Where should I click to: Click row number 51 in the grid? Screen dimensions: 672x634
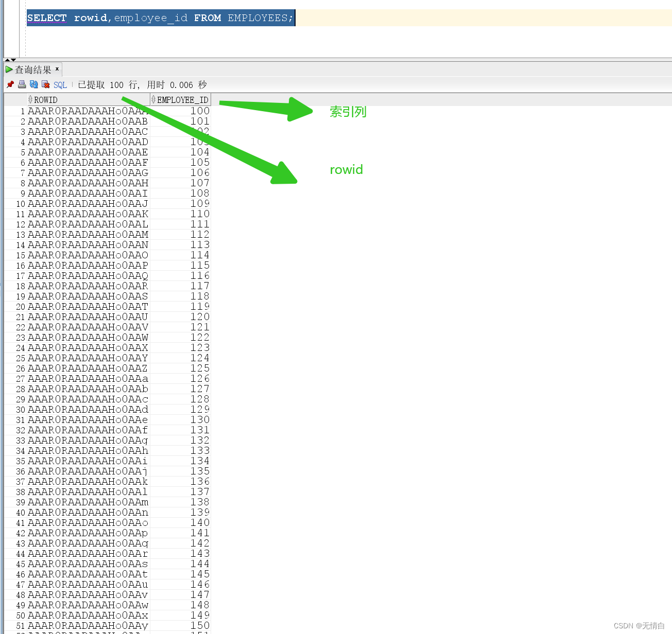[15, 626]
